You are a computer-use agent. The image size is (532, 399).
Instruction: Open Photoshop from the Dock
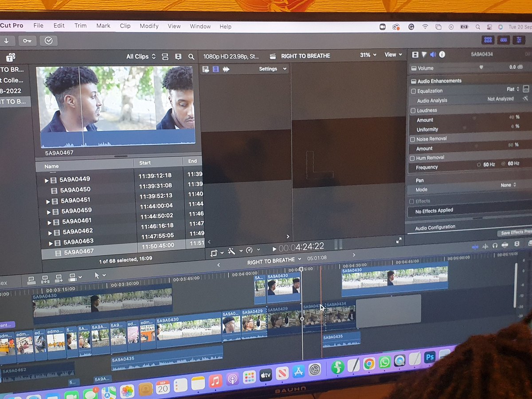(429, 357)
